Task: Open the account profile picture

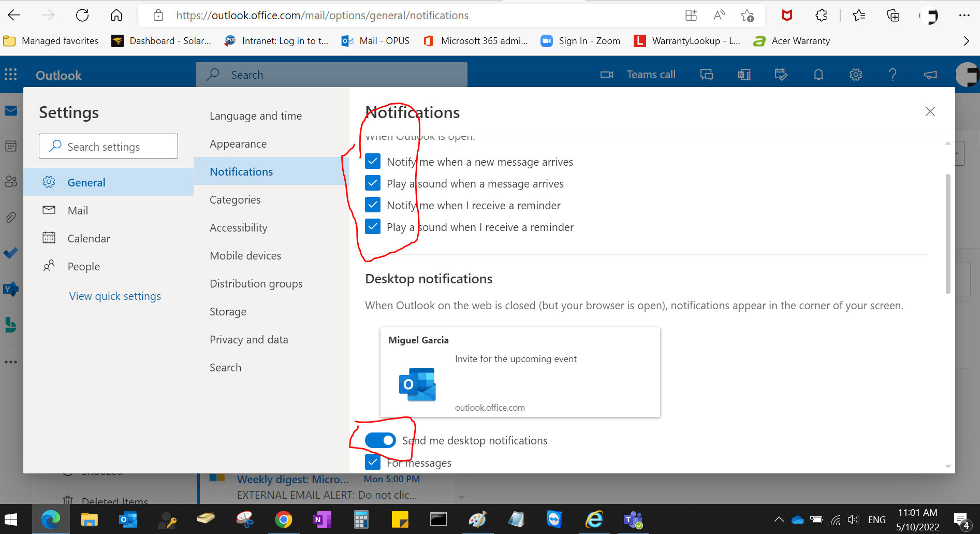Action: coord(967,75)
